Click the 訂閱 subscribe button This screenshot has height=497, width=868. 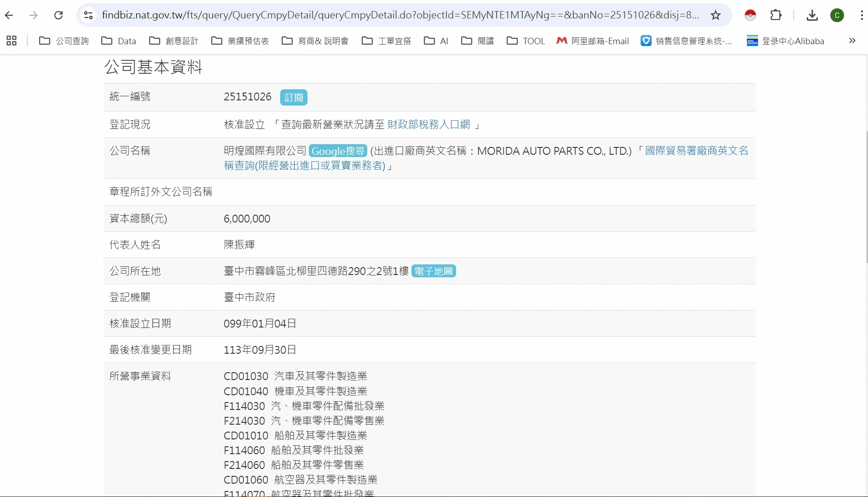click(294, 98)
